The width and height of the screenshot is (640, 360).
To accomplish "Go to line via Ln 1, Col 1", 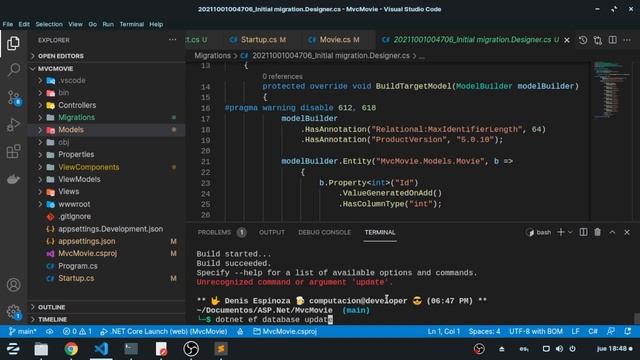I will pyautogui.click(x=444, y=331).
